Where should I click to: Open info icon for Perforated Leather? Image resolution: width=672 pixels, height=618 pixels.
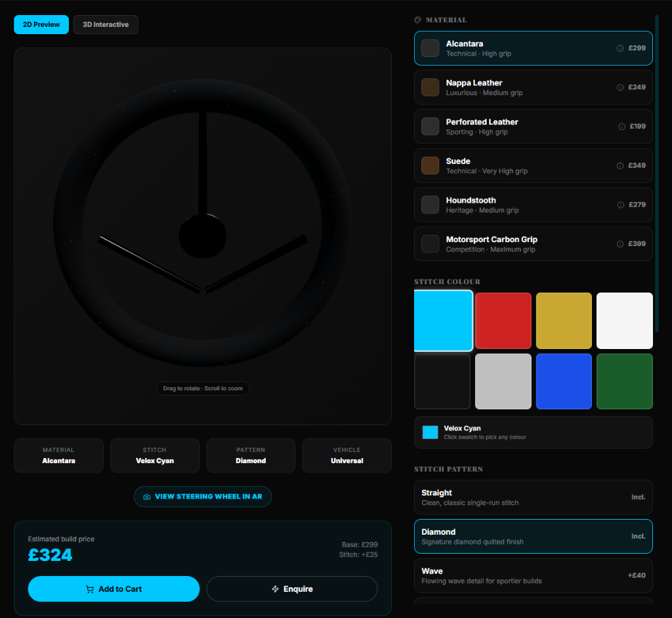[x=621, y=127]
